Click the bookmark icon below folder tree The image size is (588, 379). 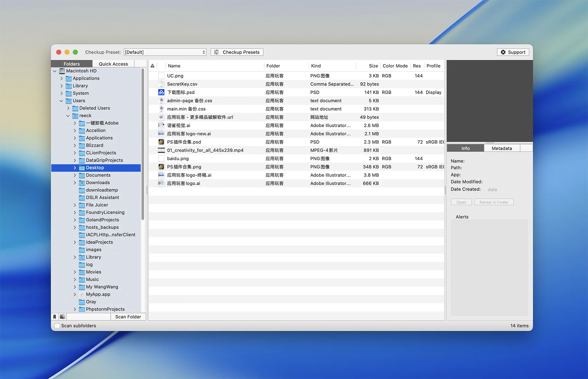55,317
